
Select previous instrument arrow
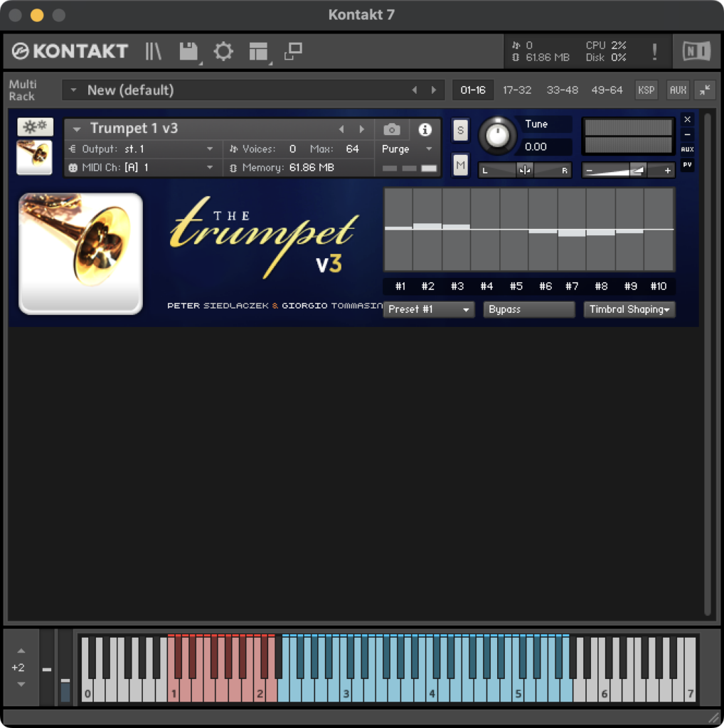341,129
